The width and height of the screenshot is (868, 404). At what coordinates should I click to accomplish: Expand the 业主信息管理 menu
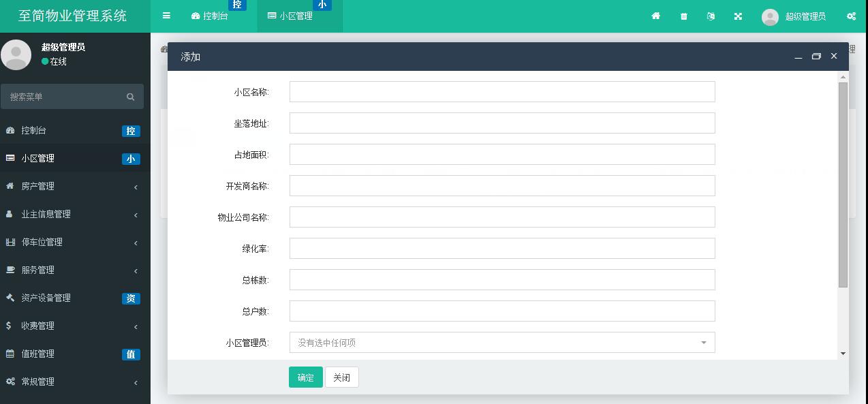click(x=51, y=214)
